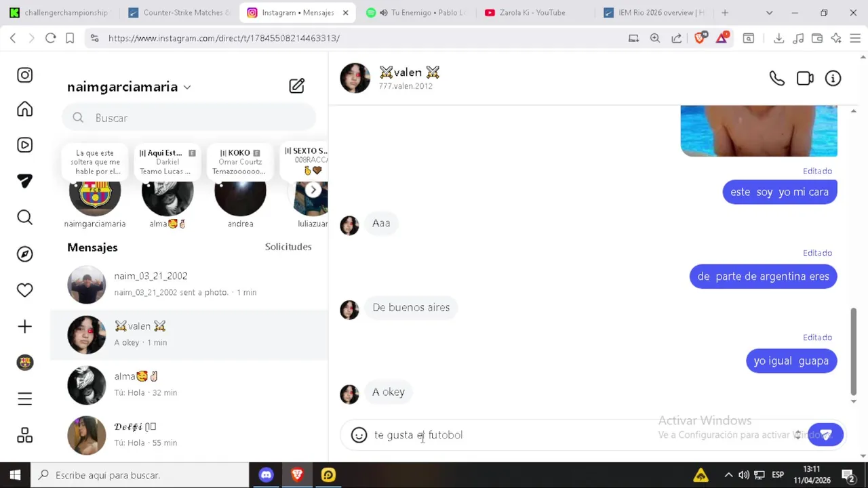
Task: Open the sidebar More hamburger menu
Action: coord(25,399)
